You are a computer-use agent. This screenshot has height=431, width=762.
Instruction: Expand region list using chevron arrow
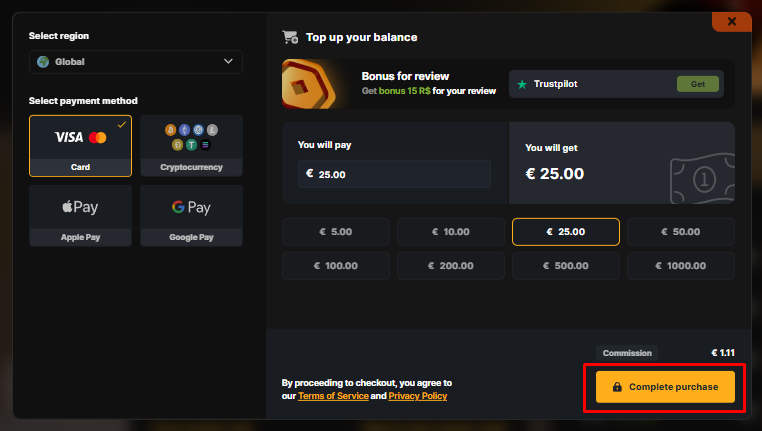pos(227,62)
